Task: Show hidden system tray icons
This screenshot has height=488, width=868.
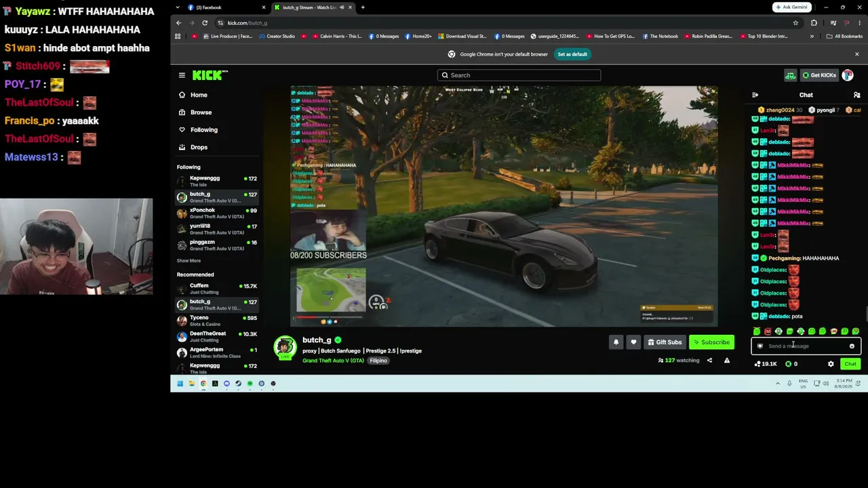Action: click(x=778, y=384)
